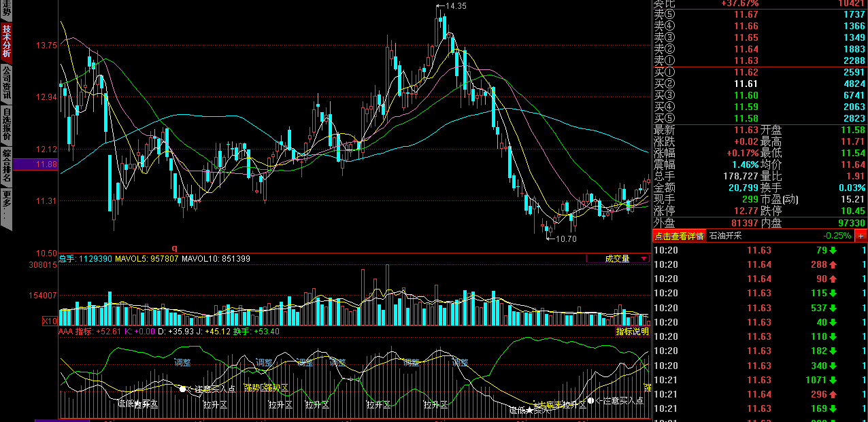Click the 内盘 value 97330
This screenshot has width=868, height=422.
(x=850, y=223)
